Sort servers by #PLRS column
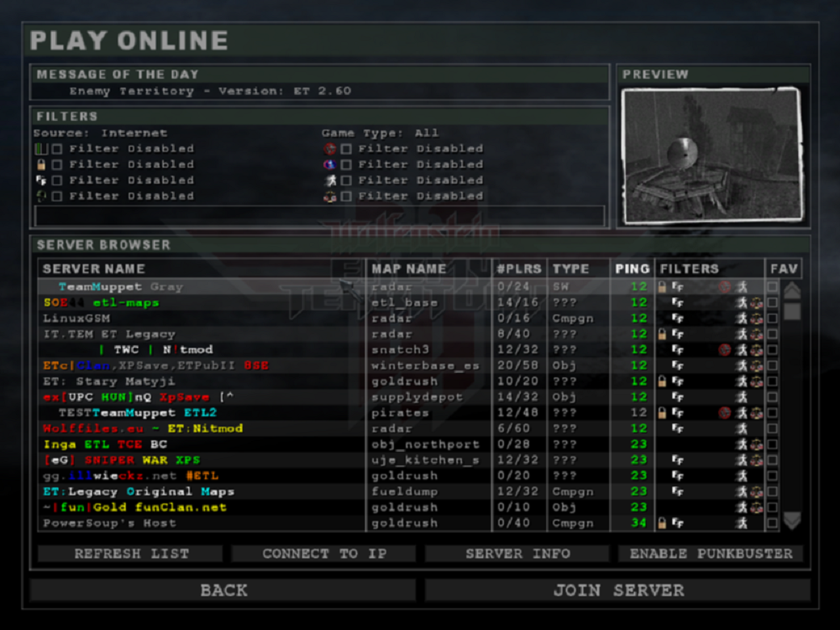Viewport: 840px width, 630px height. coord(519,269)
